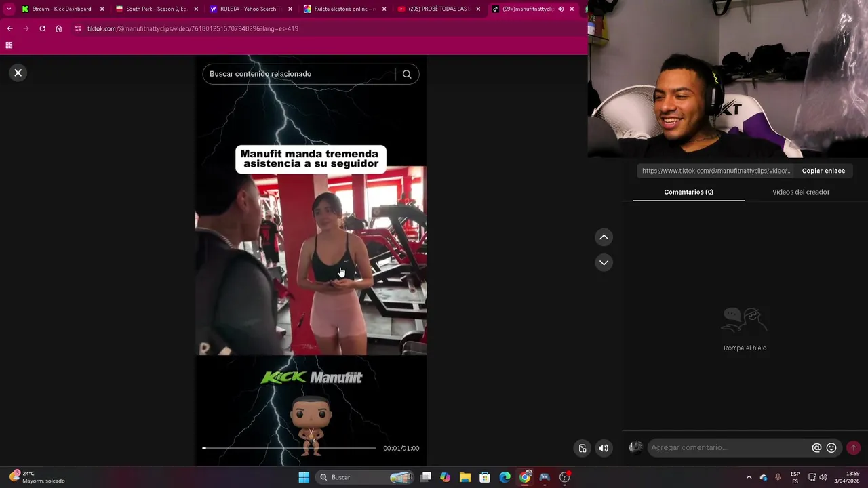Open OBS Studio from the taskbar
The width and height of the screenshot is (868, 488).
[x=564, y=477]
